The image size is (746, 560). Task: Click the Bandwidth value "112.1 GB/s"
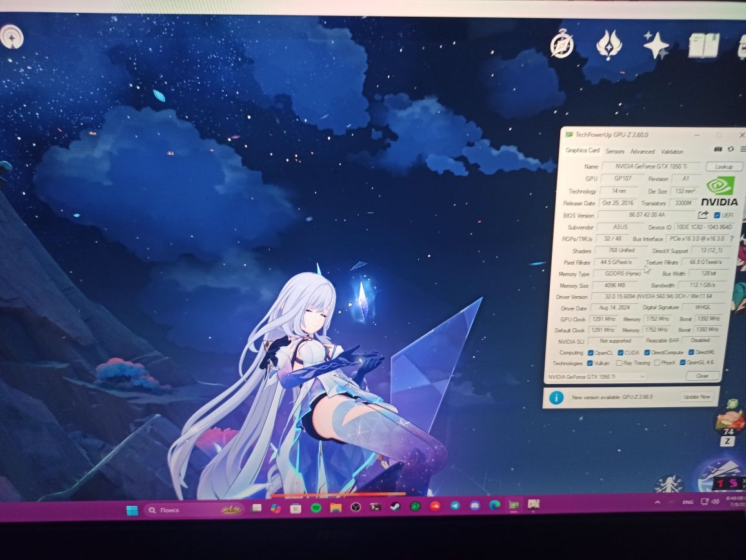[703, 285]
